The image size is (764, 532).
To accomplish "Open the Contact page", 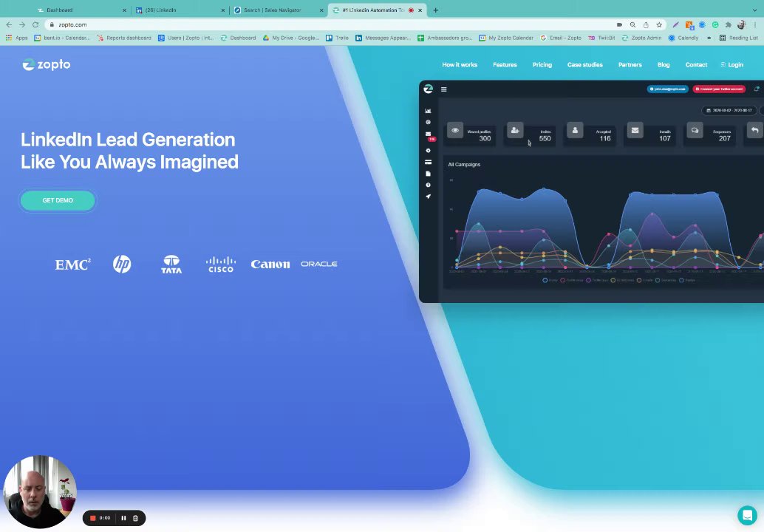I will (696, 64).
